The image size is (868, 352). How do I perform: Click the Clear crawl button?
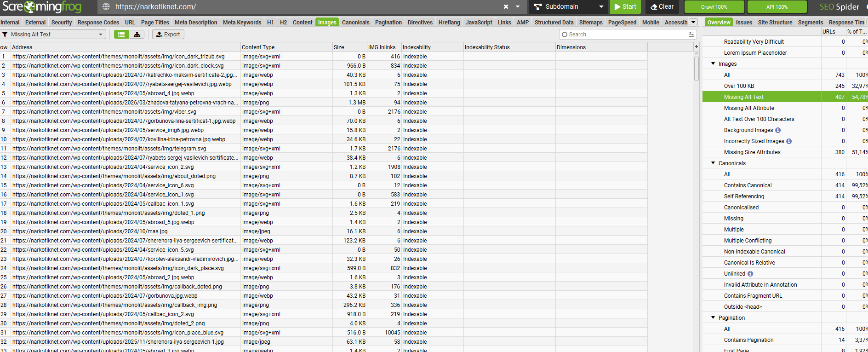click(662, 7)
